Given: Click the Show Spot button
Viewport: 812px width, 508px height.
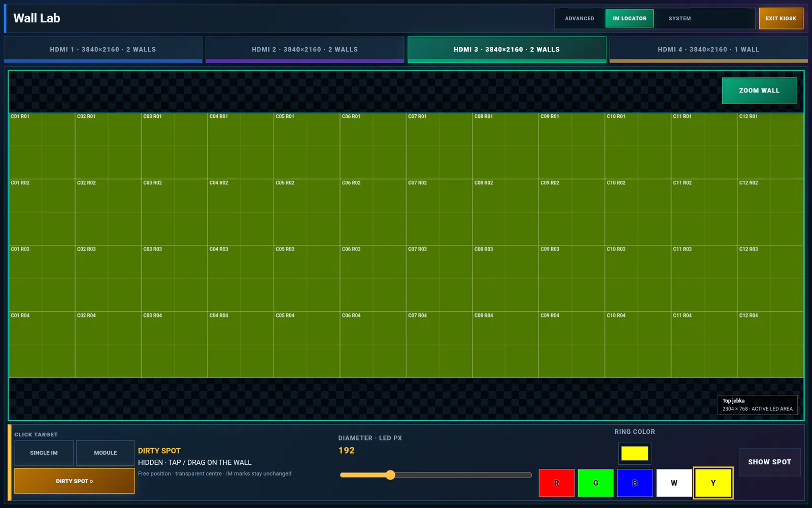Looking at the screenshot, I should click(769, 462).
